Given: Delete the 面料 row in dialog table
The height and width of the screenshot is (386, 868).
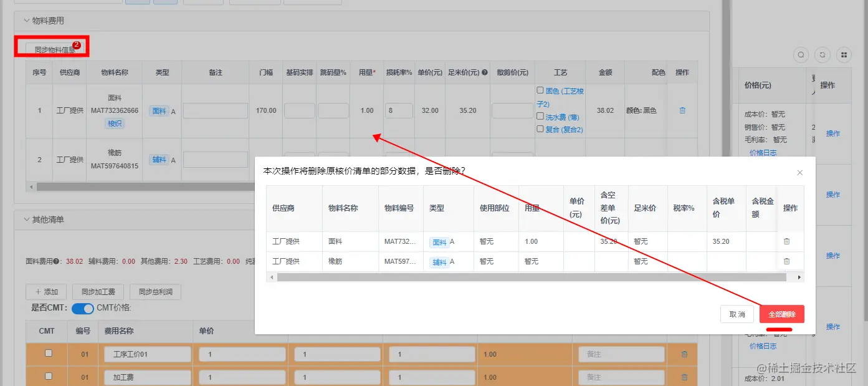Looking at the screenshot, I should click(x=786, y=241).
